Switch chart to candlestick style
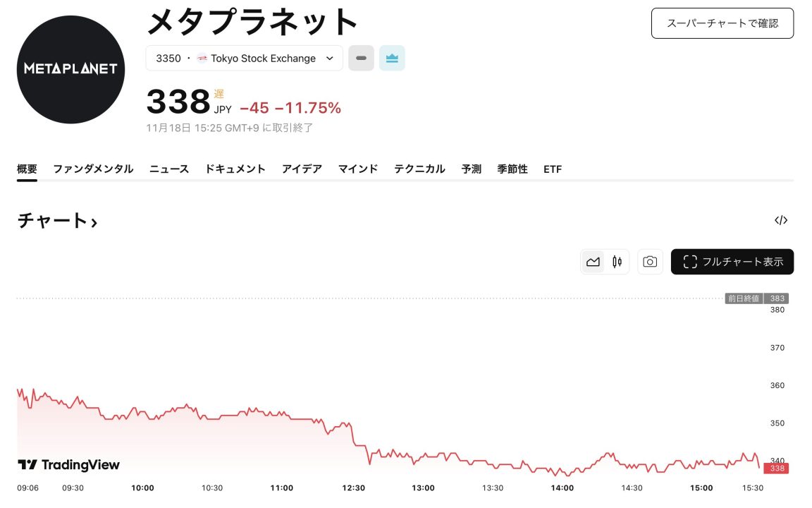The width and height of the screenshot is (812, 508). (617, 262)
